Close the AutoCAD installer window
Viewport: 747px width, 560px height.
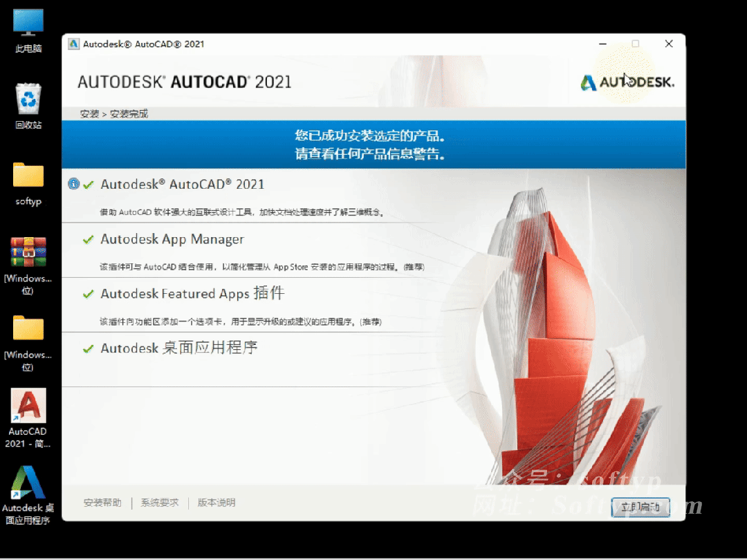(669, 44)
